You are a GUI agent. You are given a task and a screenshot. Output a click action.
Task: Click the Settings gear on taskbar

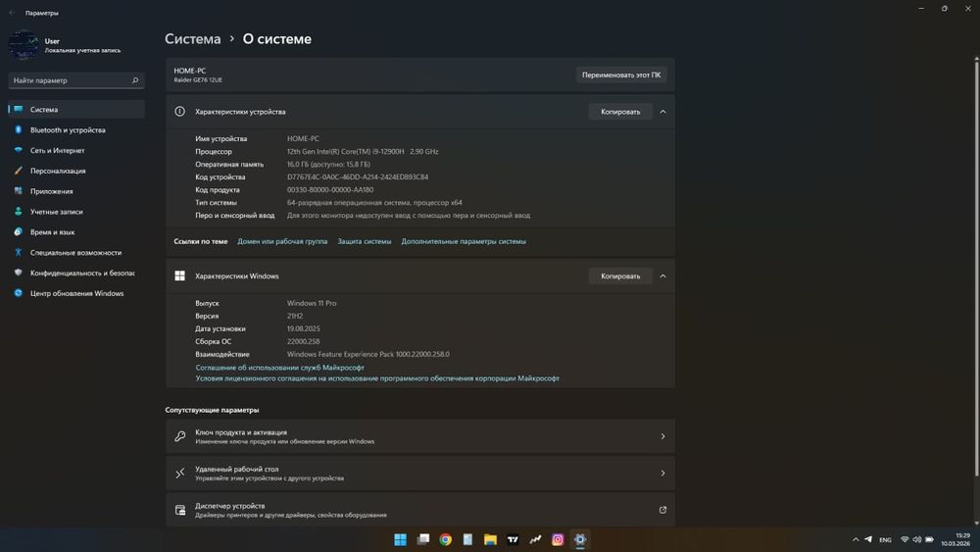click(580, 539)
